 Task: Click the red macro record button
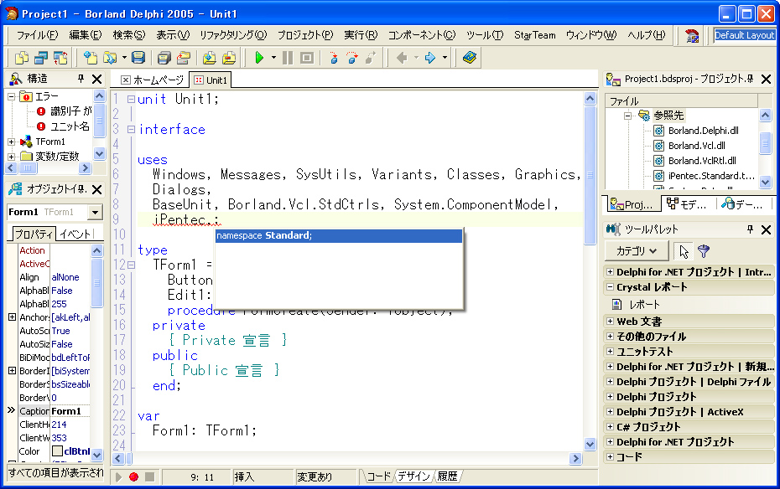pyautogui.click(x=133, y=477)
